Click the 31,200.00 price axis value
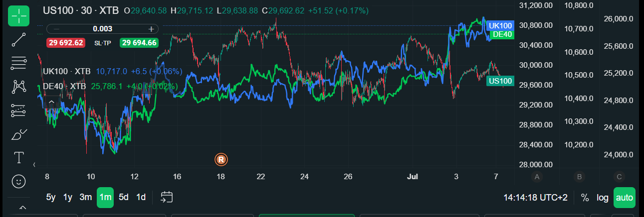Viewport: 644px width, 217px height. pyautogui.click(x=536, y=5)
